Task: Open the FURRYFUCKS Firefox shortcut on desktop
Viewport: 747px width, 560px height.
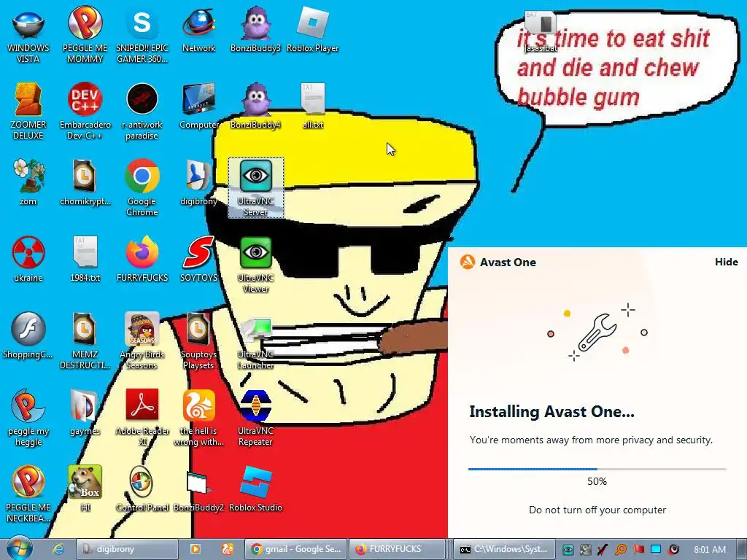Action: click(142, 260)
